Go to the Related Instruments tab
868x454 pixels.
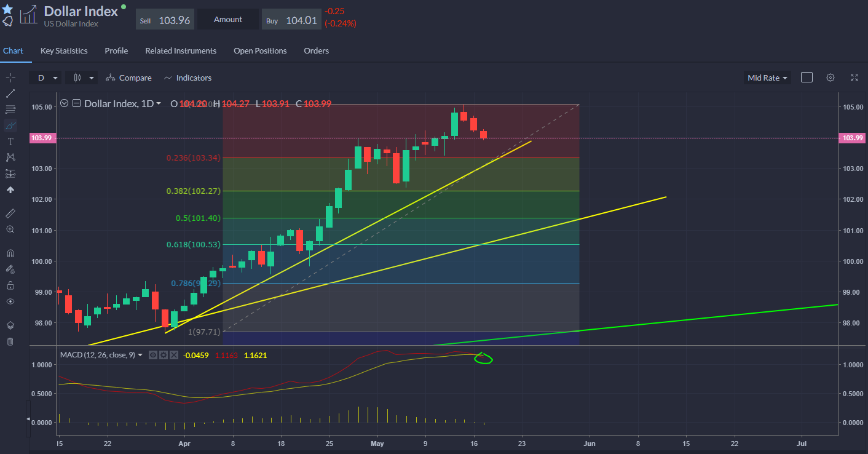coord(181,50)
